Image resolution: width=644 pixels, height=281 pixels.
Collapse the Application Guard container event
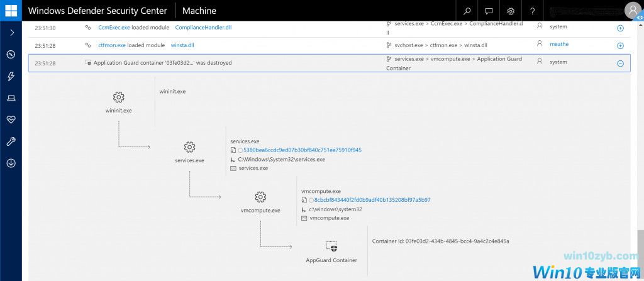point(620,63)
